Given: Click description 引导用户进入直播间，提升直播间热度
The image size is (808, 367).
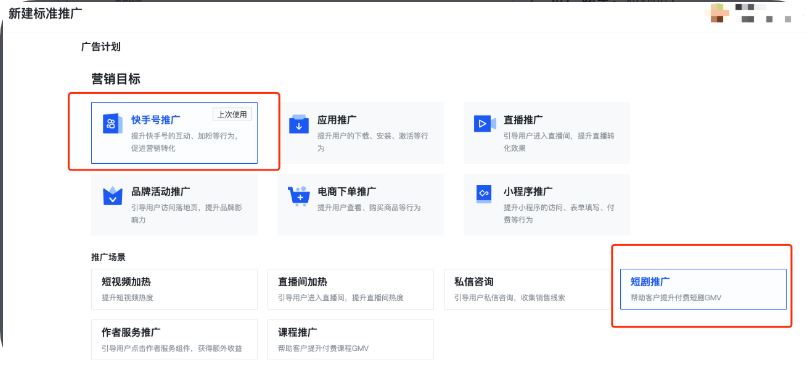Looking at the screenshot, I should (340, 298).
